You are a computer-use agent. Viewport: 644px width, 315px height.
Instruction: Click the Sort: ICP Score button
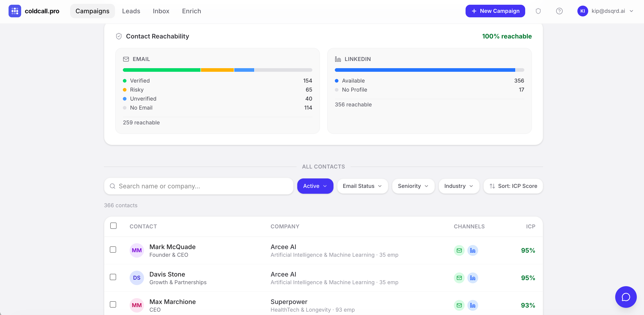[513, 186]
